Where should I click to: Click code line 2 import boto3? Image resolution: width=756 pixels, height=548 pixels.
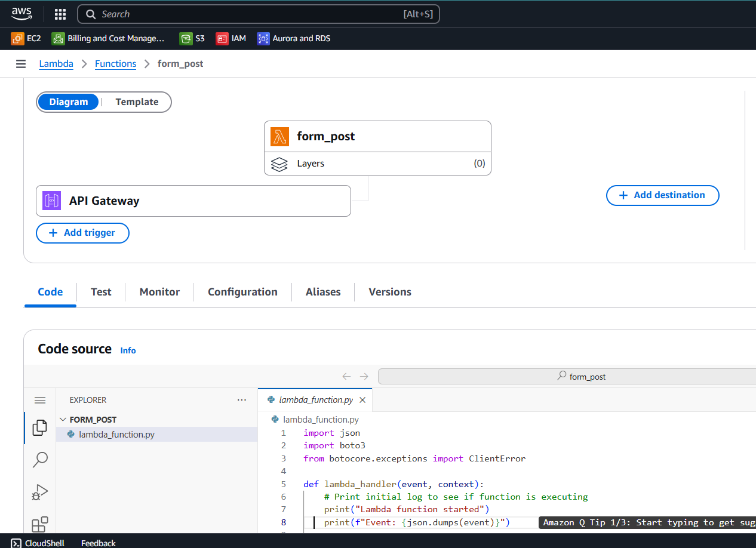point(334,445)
